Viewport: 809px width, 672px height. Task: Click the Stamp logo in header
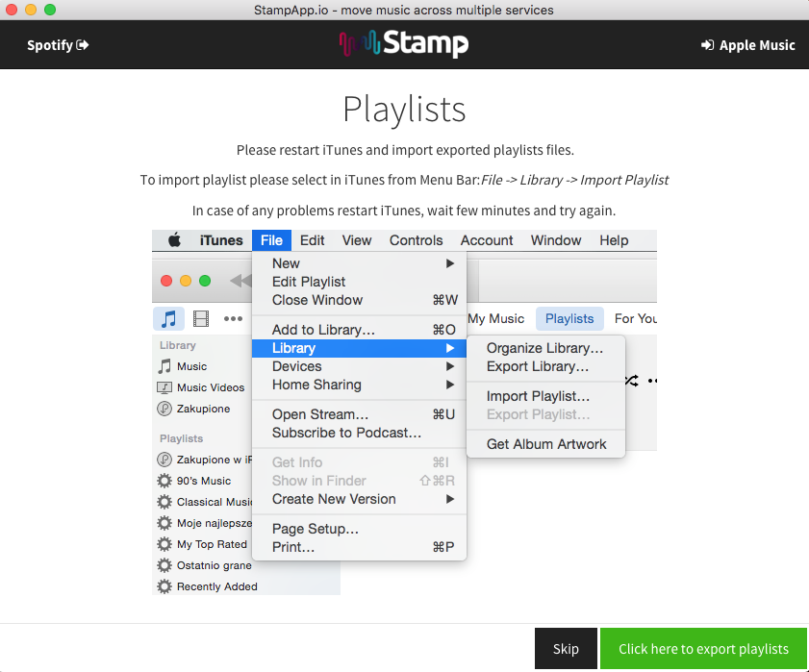[x=404, y=44]
